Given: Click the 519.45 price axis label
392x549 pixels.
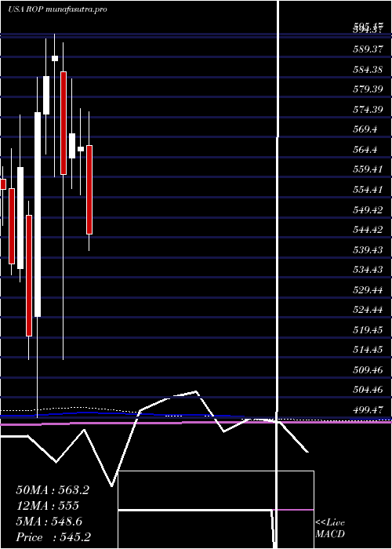Looking at the screenshot, I should tap(368, 330).
